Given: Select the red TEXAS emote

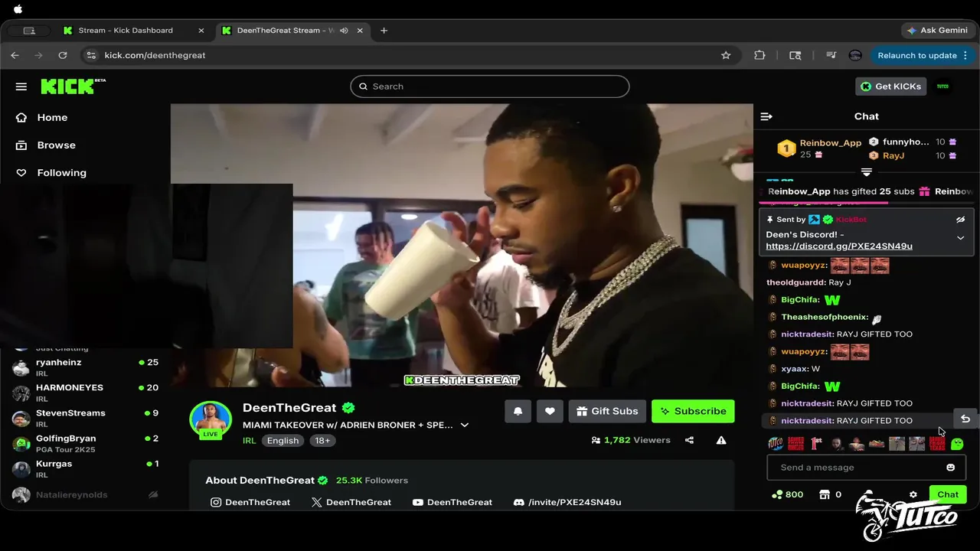Looking at the screenshot, I should (937, 444).
